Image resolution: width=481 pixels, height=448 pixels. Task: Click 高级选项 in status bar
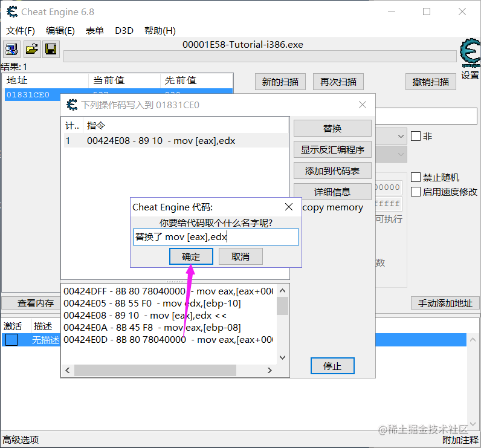(21, 440)
